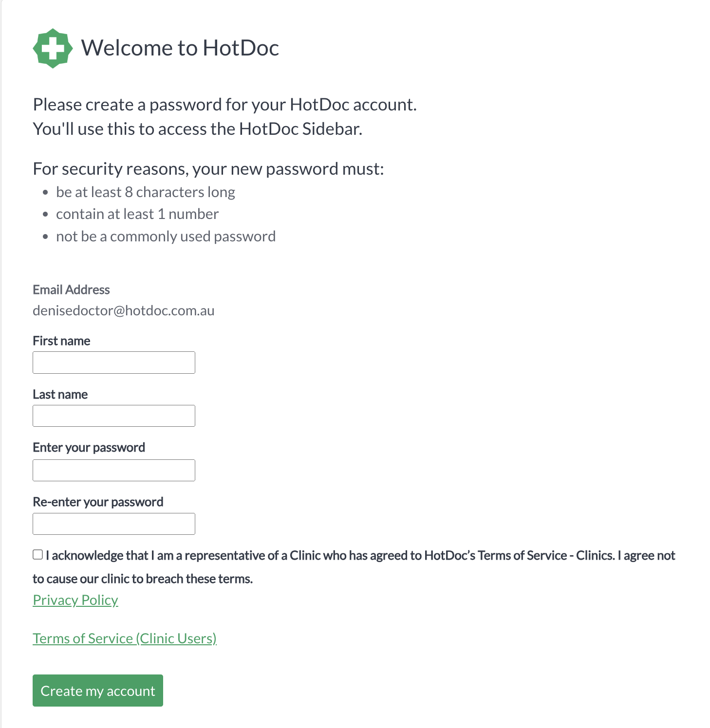Click the Enter your password label
The image size is (710, 728).
pyautogui.click(x=89, y=448)
